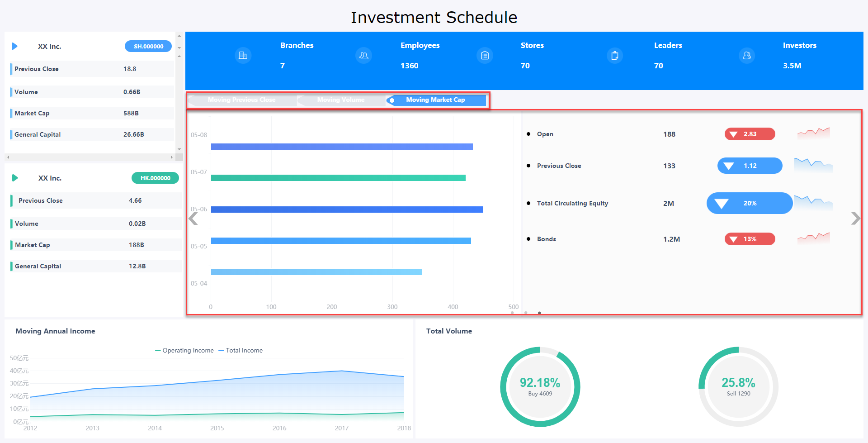This screenshot has height=443, width=868.
Task: Select the second carousel pagination dot
Action: [526, 313]
